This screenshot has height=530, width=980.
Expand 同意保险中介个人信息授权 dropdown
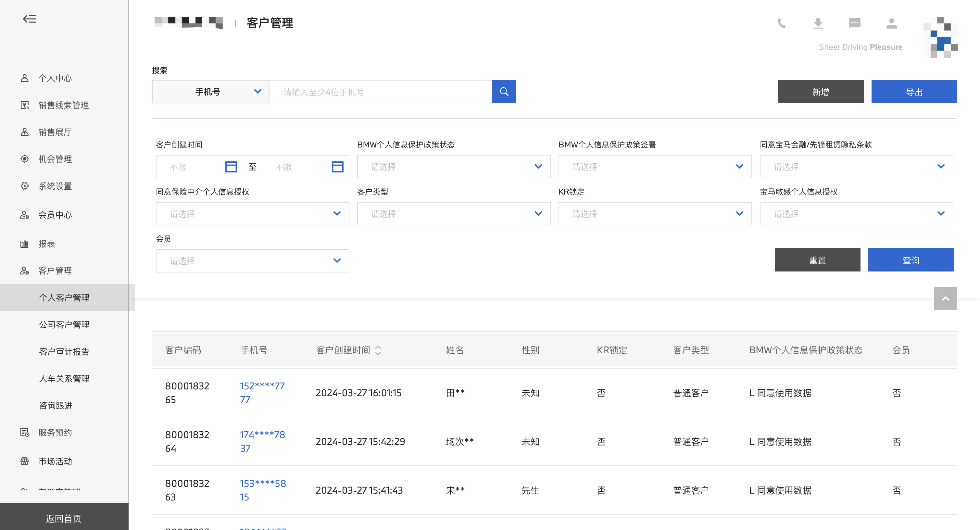252,214
